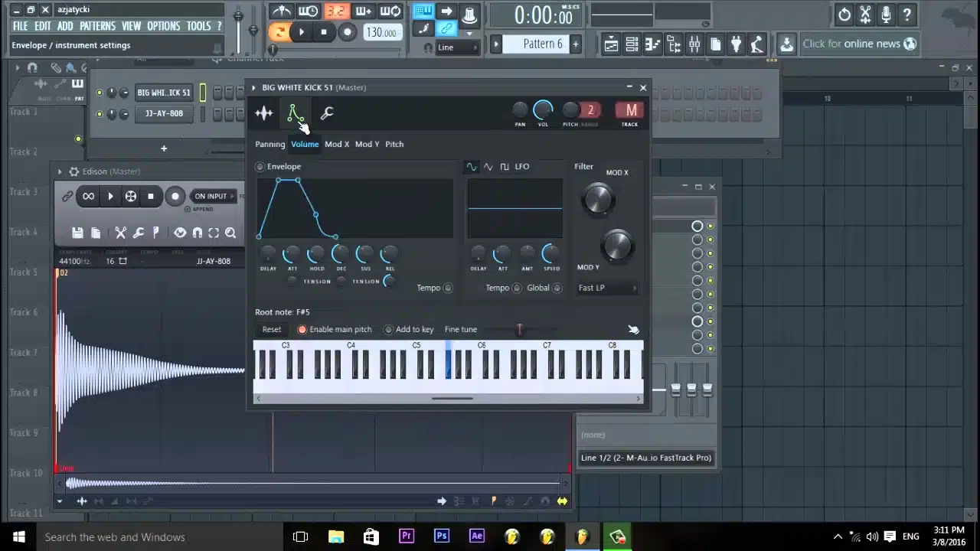Select Enable main pitch radio option
This screenshot has height=551, width=980.
[x=302, y=330]
